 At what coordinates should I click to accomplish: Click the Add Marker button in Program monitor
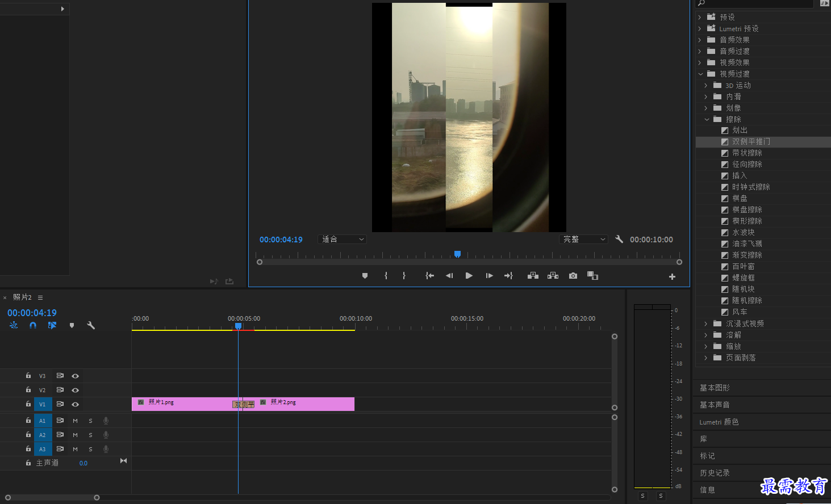click(x=365, y=276)
